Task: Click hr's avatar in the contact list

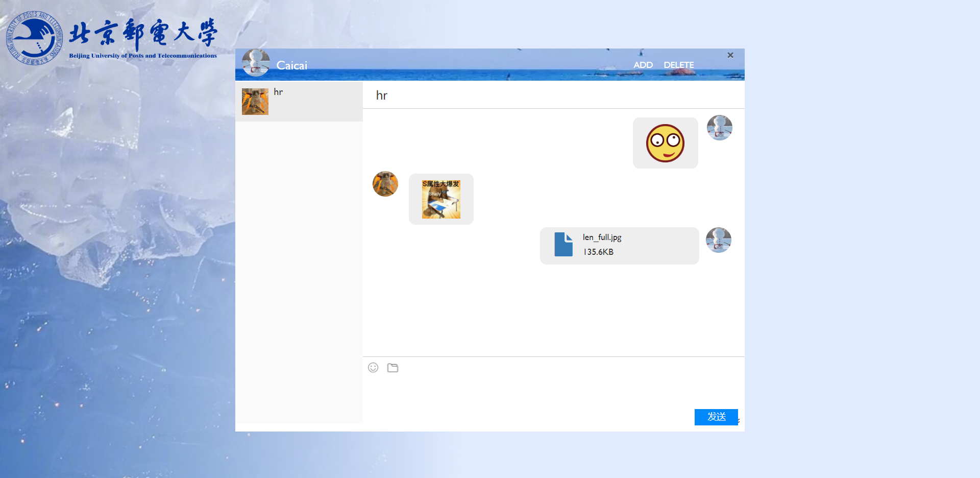Action: (x=255, y=102)
